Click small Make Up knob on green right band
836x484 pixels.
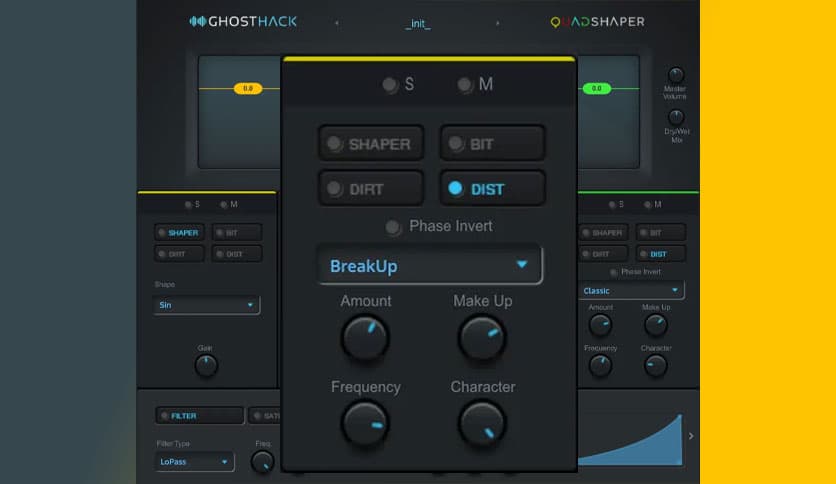tap(656, 325)
